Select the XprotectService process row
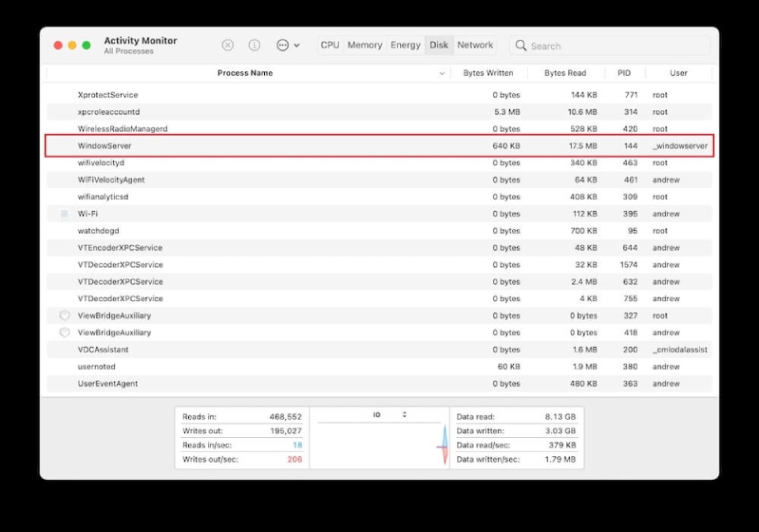The image size is (759, 532). [380, 95]
